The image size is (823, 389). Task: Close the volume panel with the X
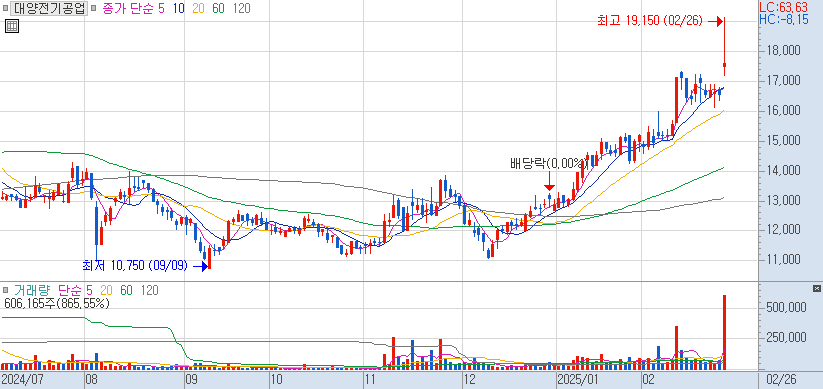click(x=816, y=289)
